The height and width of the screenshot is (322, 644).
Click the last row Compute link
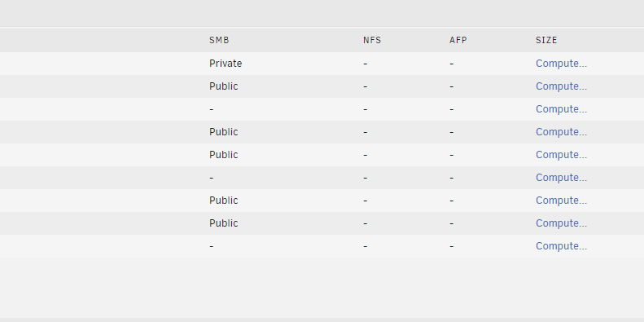(561, 246)
